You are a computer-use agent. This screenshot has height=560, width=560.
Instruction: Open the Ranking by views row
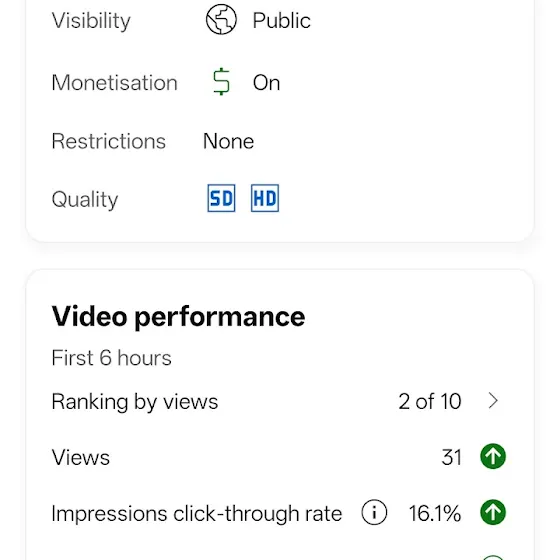pos(280,401)
